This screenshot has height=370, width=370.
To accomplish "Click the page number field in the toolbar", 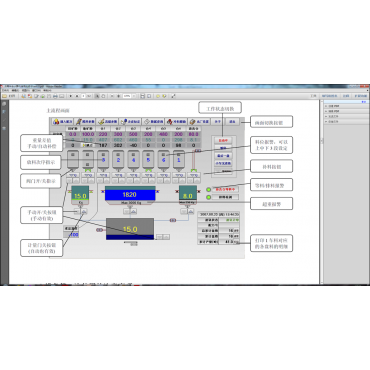I will (83, 96).
